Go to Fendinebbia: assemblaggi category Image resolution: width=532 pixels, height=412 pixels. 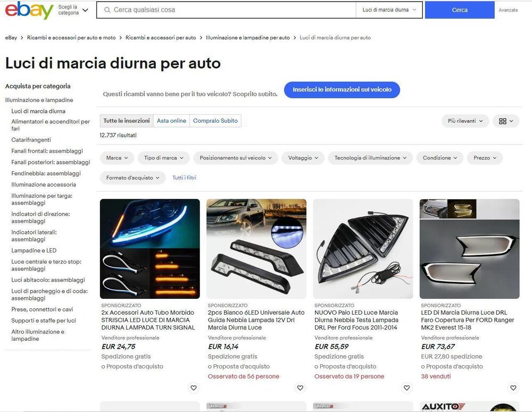[46, 173]
